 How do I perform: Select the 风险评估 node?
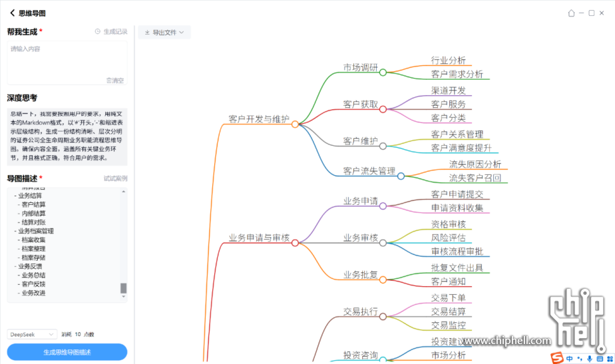tap(449, 238)
